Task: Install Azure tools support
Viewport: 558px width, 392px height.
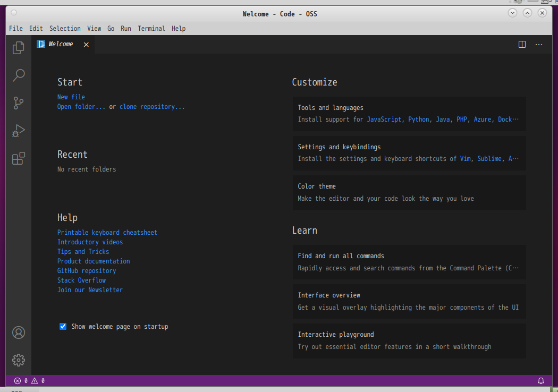Action: click(x=483, y=120)
